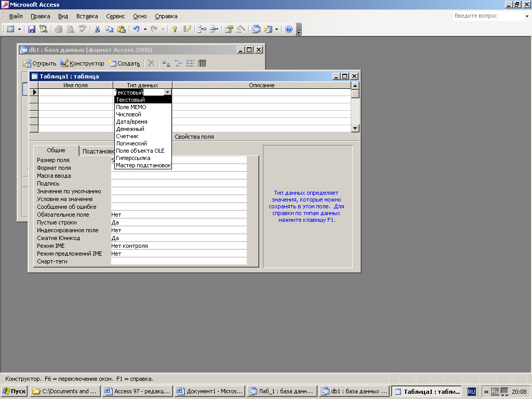Open the View mode dropdown arrow
This screenshot has height=399, width=532.
[x=19, y=29]
